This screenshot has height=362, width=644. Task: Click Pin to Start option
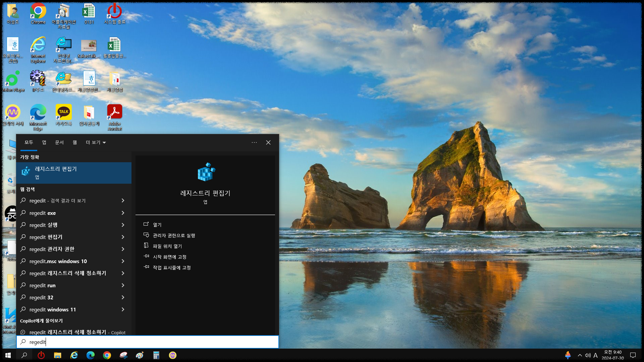(169, 257)
